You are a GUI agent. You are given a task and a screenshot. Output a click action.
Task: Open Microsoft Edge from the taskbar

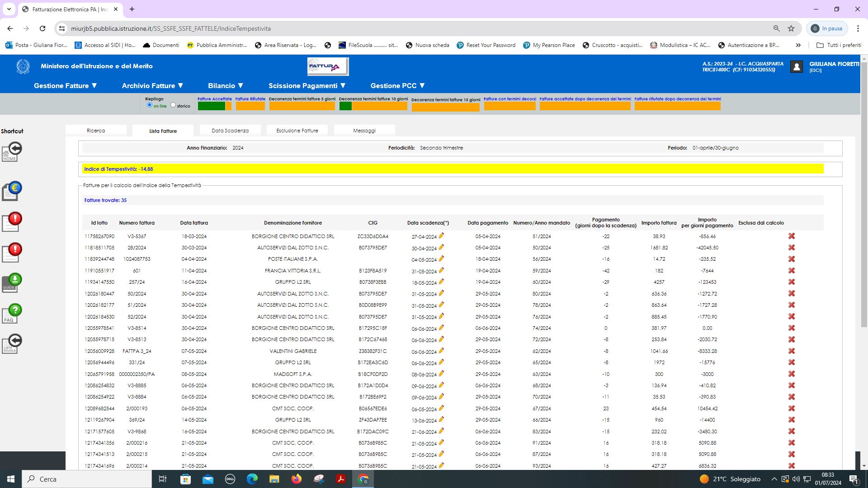pos(252,479)
